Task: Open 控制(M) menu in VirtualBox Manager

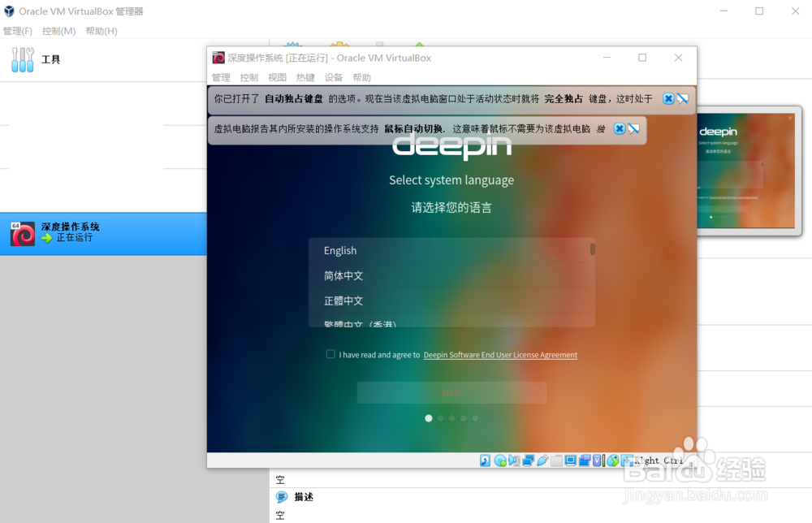Action: click(59, 31)
